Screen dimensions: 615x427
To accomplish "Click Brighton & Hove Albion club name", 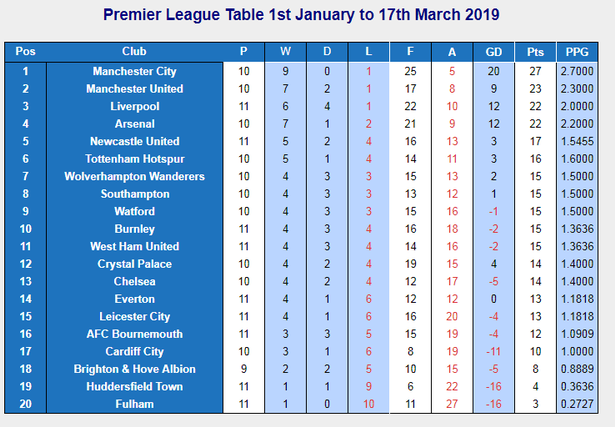I will (x=134, y=369).
